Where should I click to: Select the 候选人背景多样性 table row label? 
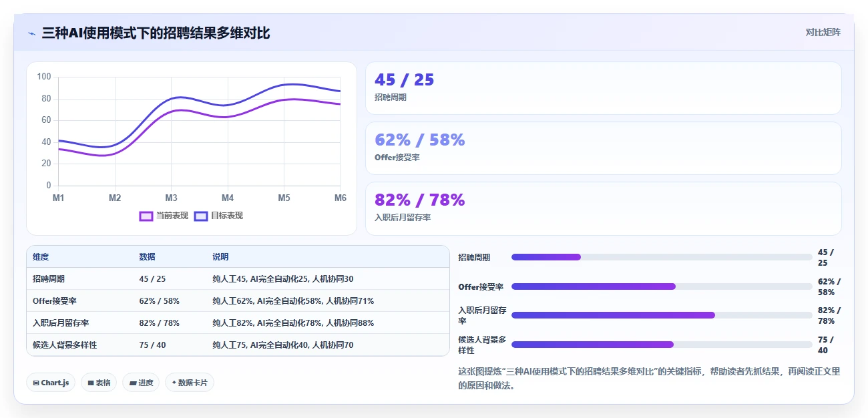65,345
